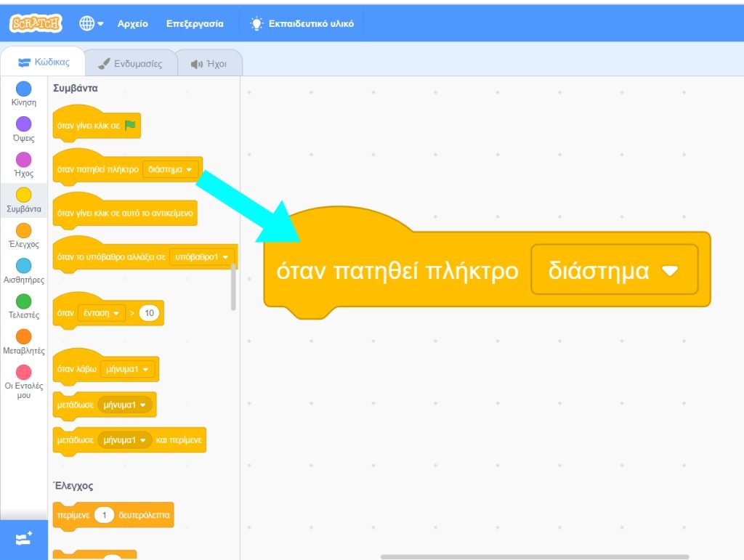Click the value 10 input field
The height and width of the screenshot is (560, 744).
coord(150,313)
